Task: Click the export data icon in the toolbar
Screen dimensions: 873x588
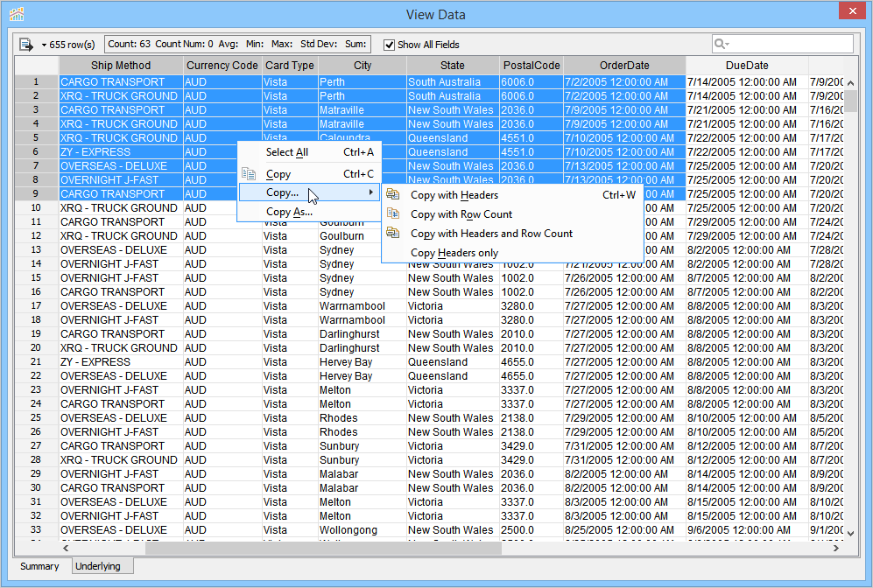Action: click(25, 44)
